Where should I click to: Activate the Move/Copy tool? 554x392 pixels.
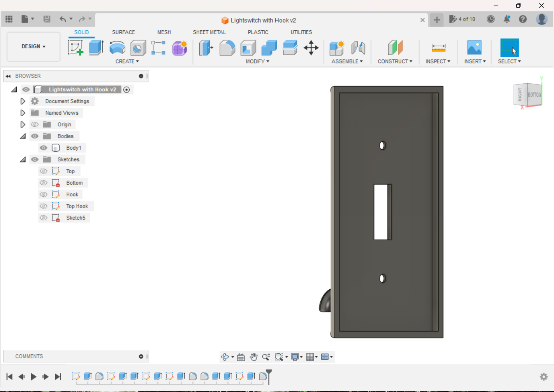pos(311,48)
